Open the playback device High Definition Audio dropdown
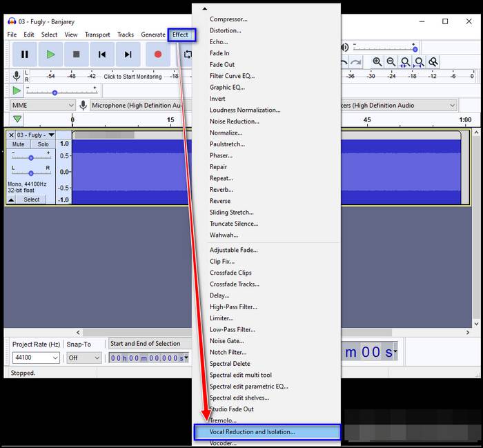Image resolution: width=483 pixels, height=448 pixels. [x=399, y=106]
